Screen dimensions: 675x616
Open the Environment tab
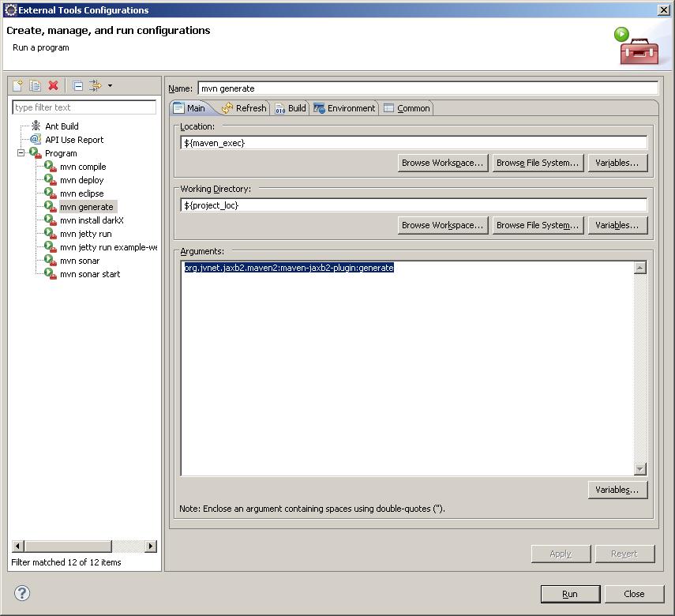[344, 108]
